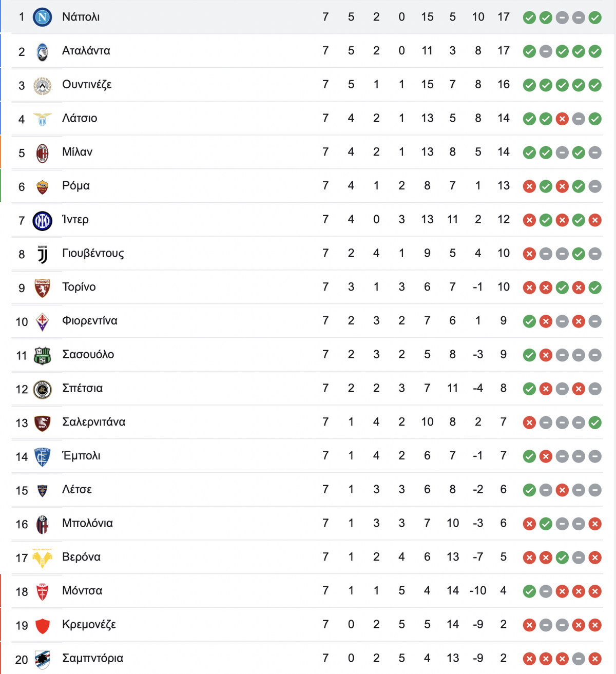Click Torino's most recent win indicator
The width and height of the screenshot is (616, 674).
click(x=595, y=288)
